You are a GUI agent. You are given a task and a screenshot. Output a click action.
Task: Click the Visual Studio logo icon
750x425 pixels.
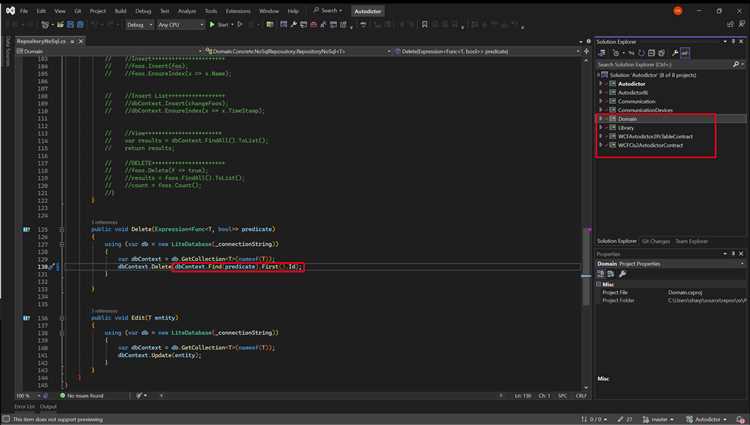click(10, 11)
